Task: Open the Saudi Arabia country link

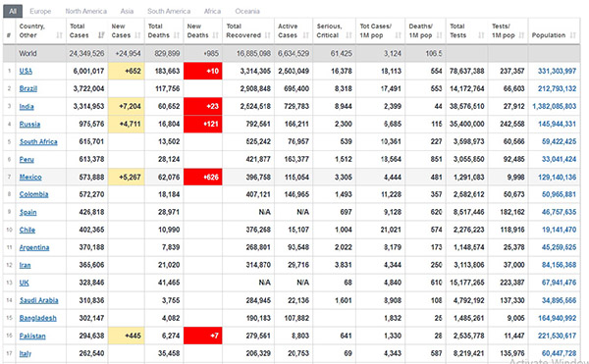Action: [x=38, y=300]
